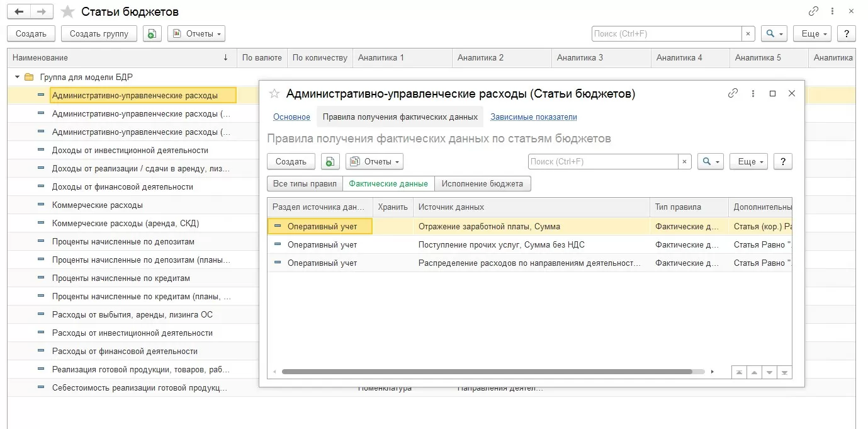This screenshot has height=429, width=868.
Task: Click item icon beside Расходы от инвестиционной деятельности
Action: click(x=41, y=333)
